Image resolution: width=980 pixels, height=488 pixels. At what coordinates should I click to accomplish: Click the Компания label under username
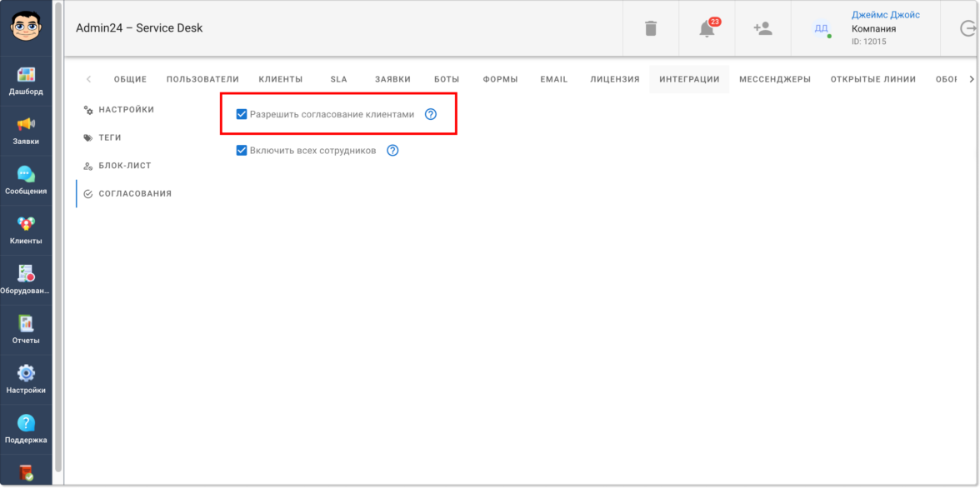873,29
